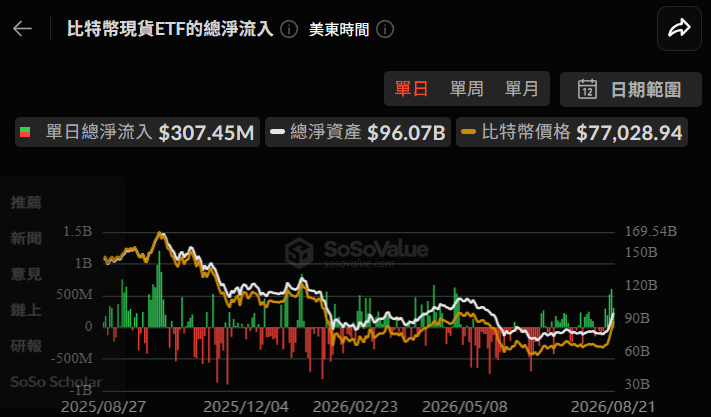
Task: Open info icon beside 比特幣現貨ETF的總淨流入 title
Action: click(x=289, y=29)
